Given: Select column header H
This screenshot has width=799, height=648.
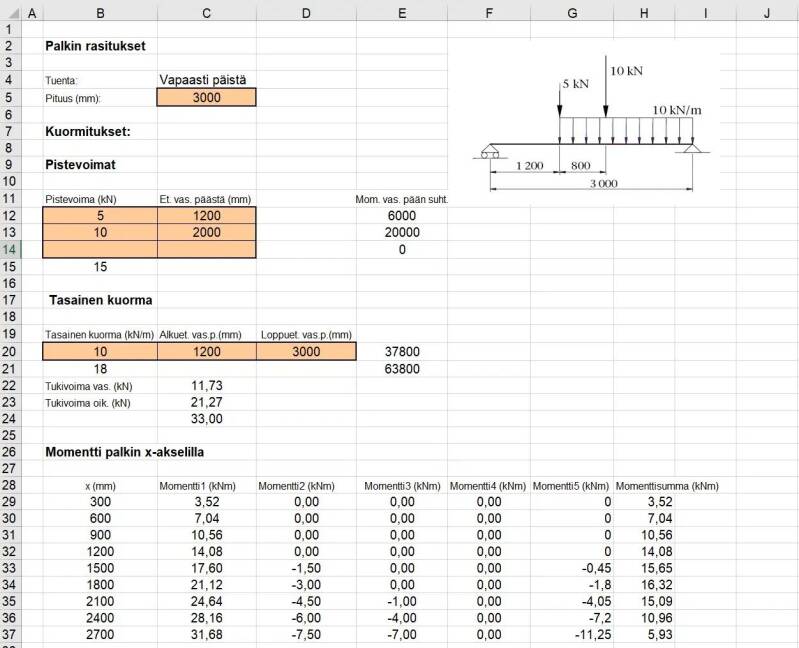Looking at the screenshot, I should click(x=644, y=13).
